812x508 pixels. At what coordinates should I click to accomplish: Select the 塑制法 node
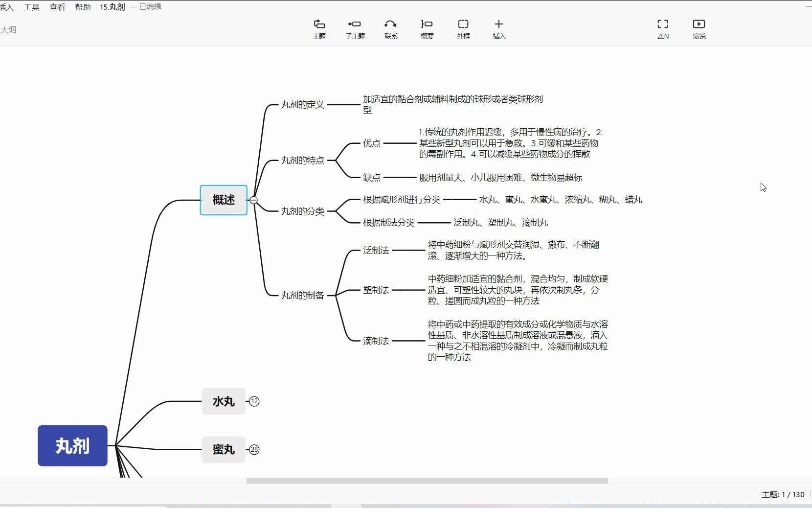click(376, 290)
